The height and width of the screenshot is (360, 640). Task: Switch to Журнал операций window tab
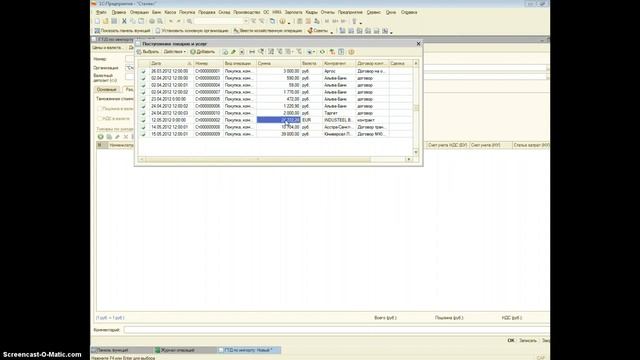184,350
